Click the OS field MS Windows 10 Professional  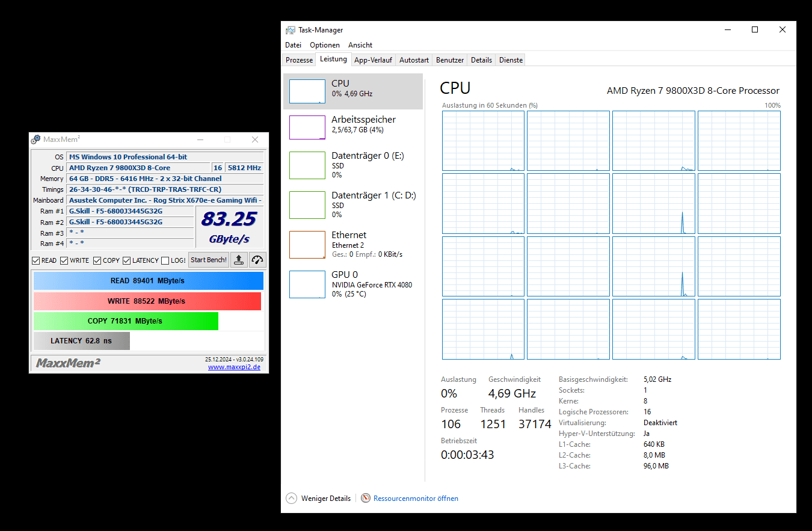tap(165, 157)
